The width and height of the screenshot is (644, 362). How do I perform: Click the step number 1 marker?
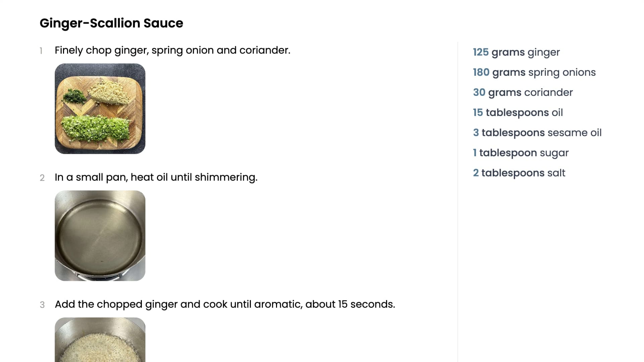(x=41, y=51)
